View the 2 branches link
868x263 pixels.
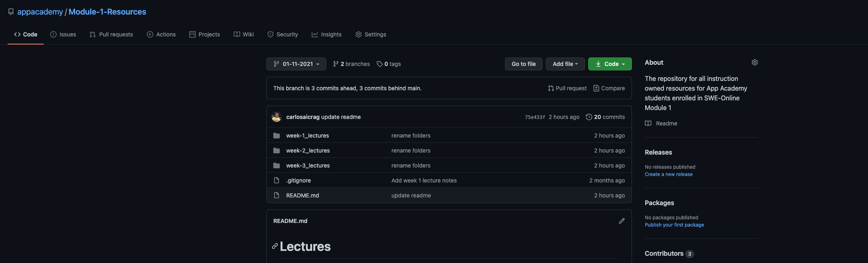click(x=351, y=64)
